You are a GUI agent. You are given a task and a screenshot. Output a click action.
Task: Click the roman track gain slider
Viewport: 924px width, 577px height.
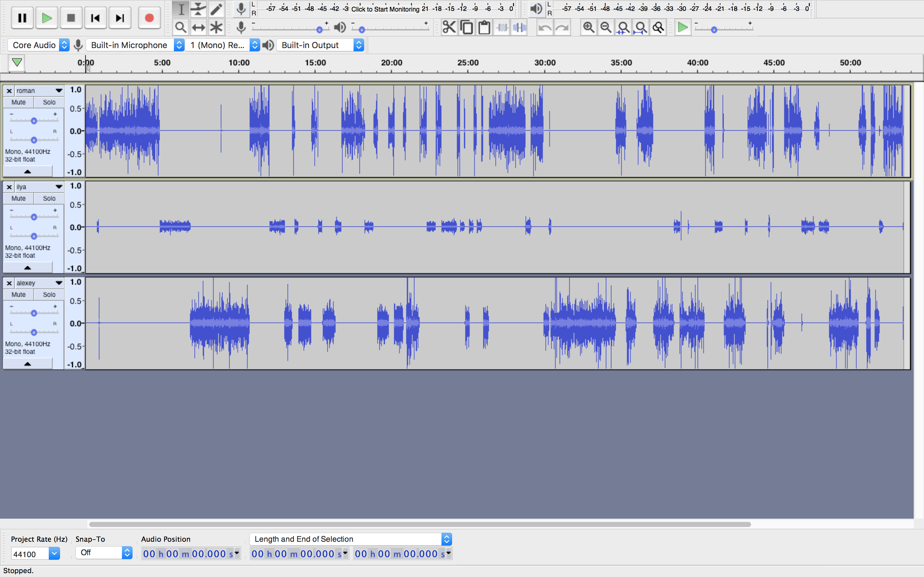point(34,121)
